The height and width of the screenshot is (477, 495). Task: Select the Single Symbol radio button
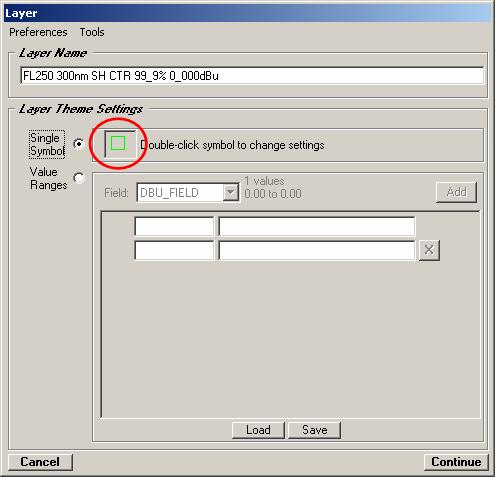[x=79, y=144]
